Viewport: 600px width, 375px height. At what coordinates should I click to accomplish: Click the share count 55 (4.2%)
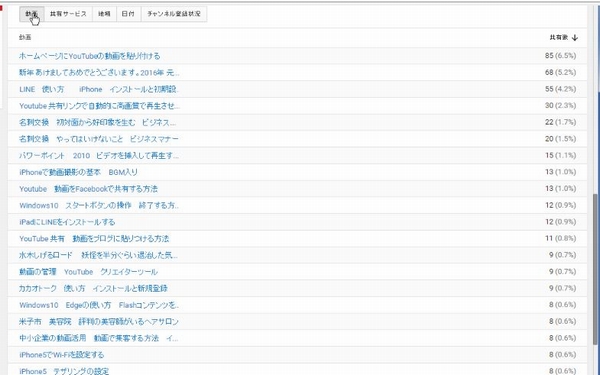click(x=561, y=89)
